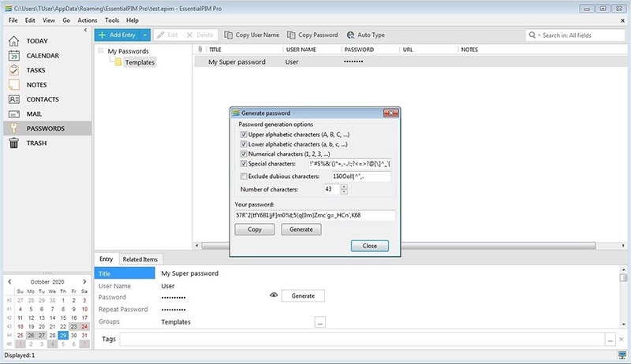Switch to the Entry tab
631x364 pixels.
click(106, 258)
